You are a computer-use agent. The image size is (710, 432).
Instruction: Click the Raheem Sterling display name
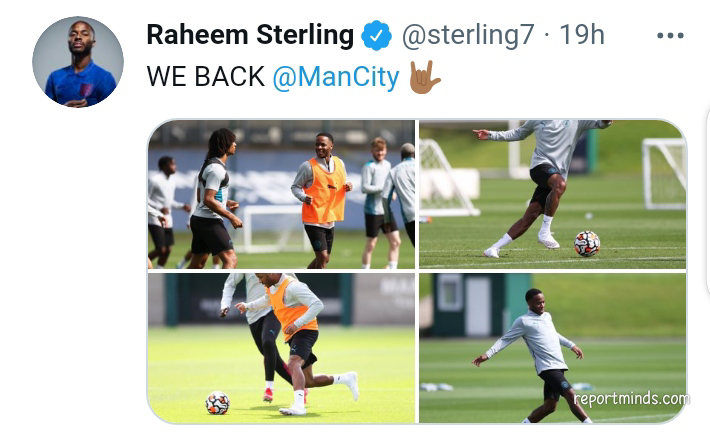point(250,35)
